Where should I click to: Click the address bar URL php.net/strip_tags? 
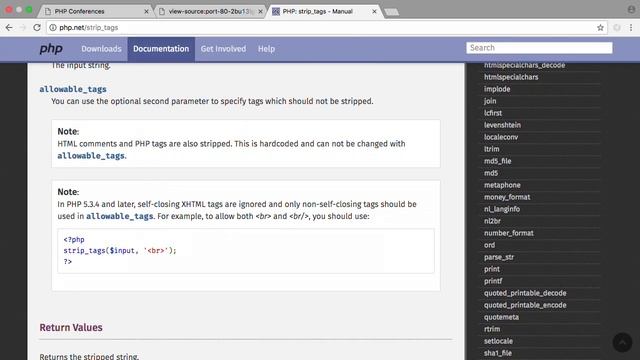pyautogui.click(x=89, y=27)
